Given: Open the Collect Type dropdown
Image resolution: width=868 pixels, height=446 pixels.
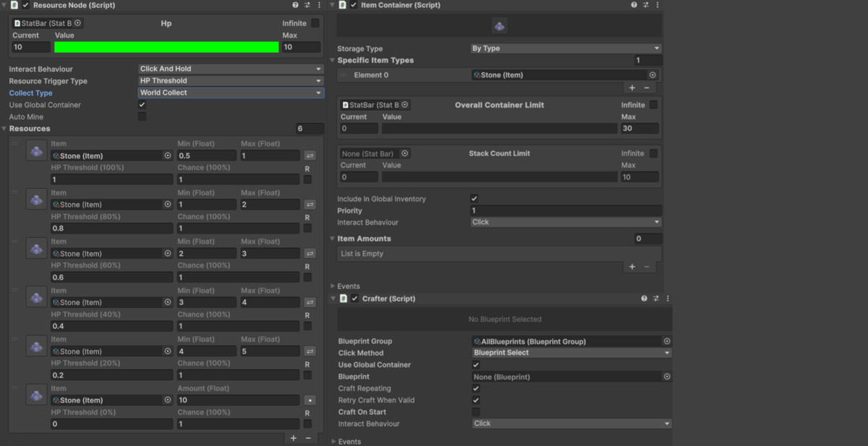Looking at the screenshot, I should [230, 93].
